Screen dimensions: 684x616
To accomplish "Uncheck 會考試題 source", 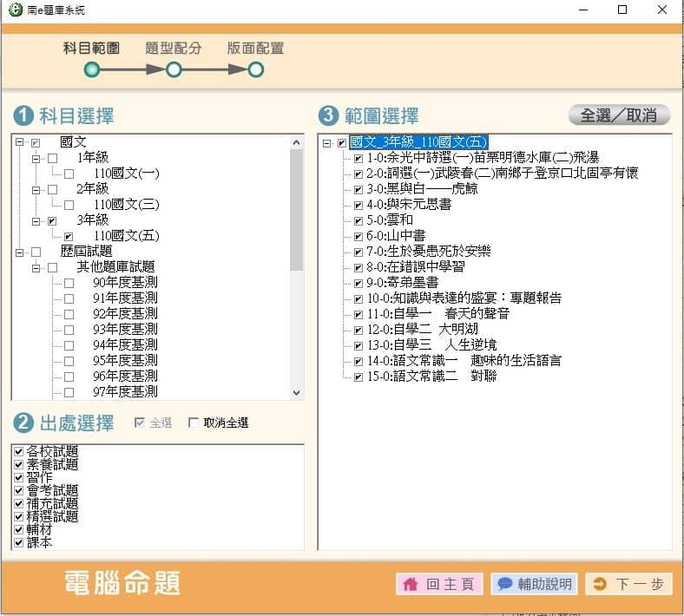I will (x=18, y=490).
